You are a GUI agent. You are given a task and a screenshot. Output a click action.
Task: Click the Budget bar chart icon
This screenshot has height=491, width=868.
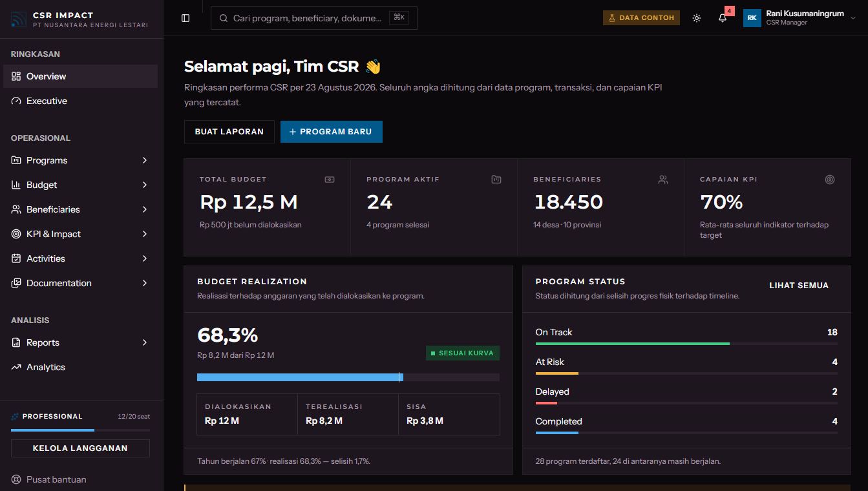pyautogui.click(x=16, y=185)
